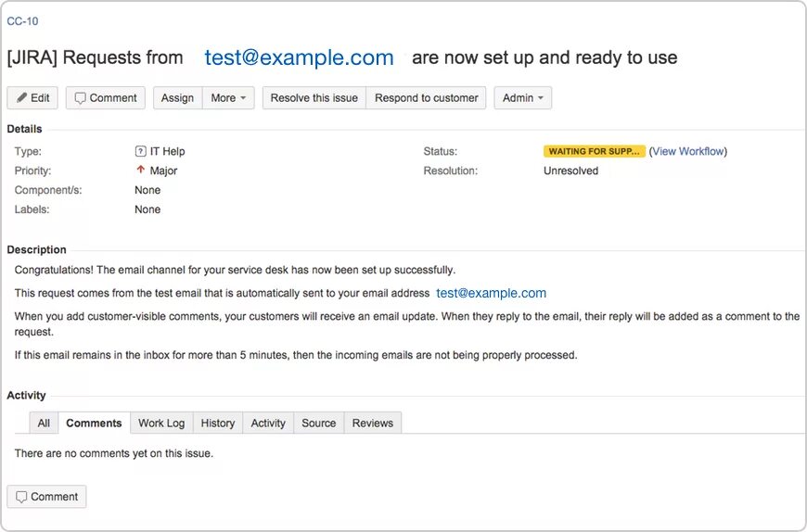The image size is (807, 532).
Task: Click the speech bubble icon in bottom Comment button
Action: 21,497
